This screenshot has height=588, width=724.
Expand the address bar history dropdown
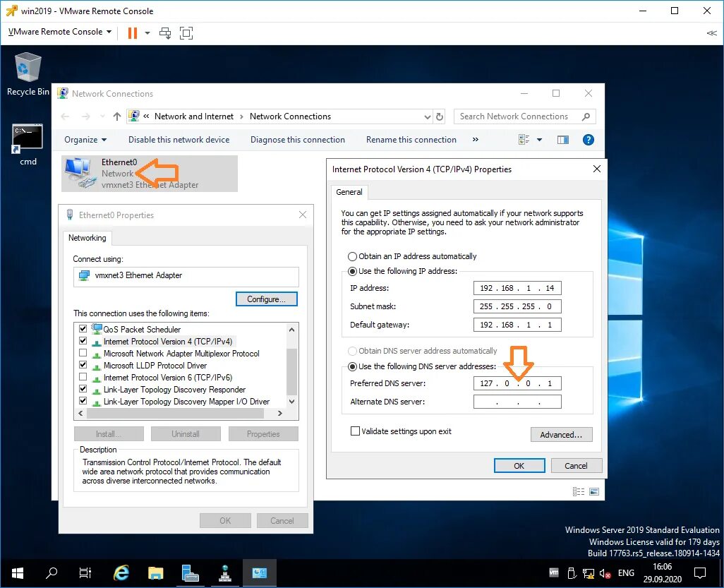pyautogui.click(x=427, y=117)
